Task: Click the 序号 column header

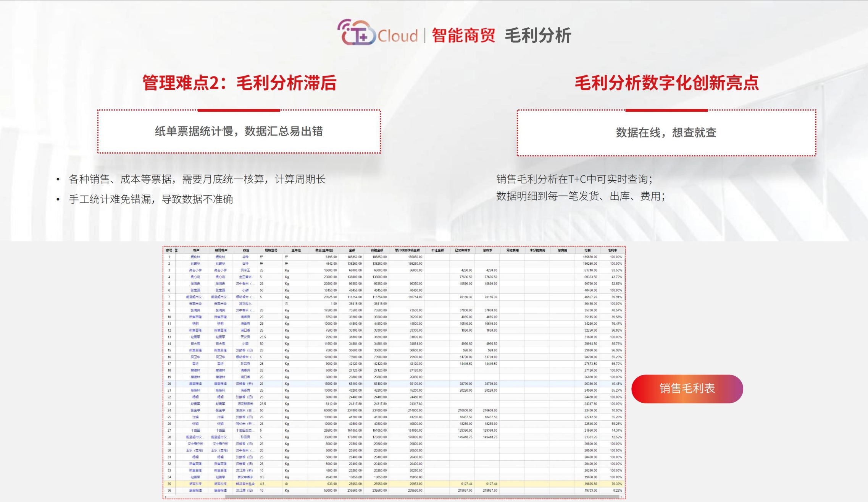Action: point(169,250)
